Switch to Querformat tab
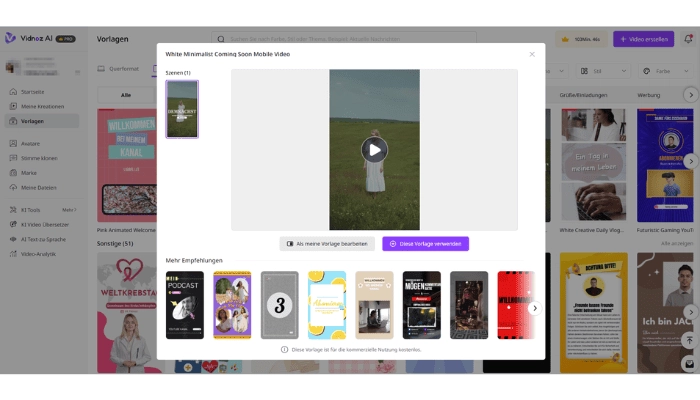Screen dimensions: 700x400 point(118,69)
